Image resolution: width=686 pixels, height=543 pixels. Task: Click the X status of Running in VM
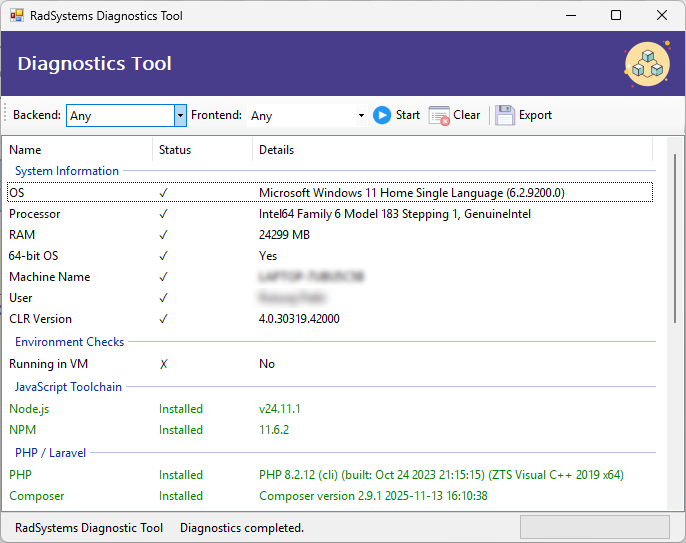(x=164, y=364)
